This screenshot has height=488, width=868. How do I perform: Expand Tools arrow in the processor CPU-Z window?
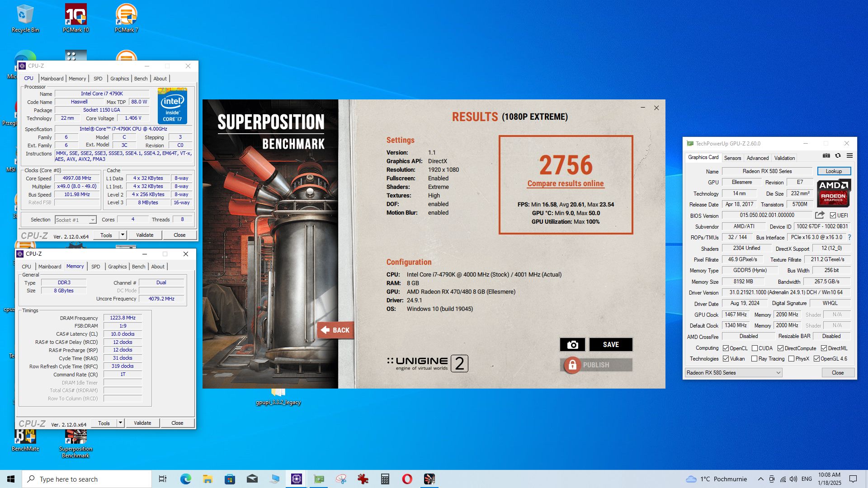[123, 235]
